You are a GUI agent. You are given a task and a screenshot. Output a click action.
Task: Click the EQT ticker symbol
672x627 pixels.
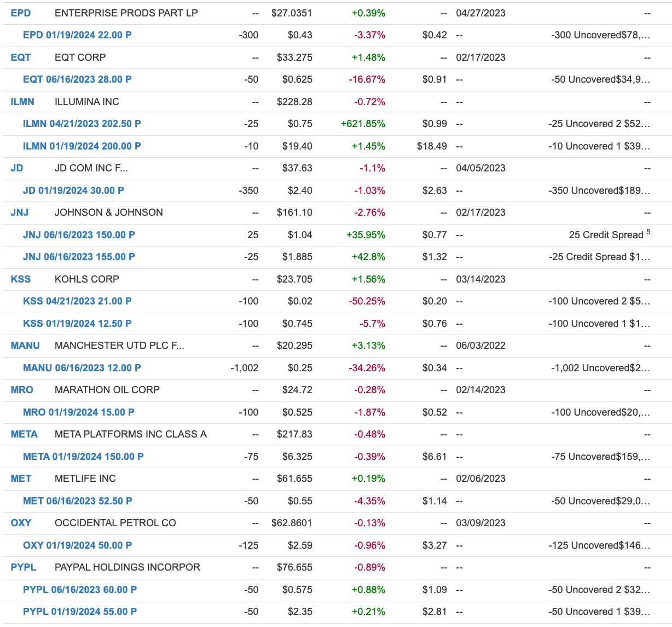[21, 57]
